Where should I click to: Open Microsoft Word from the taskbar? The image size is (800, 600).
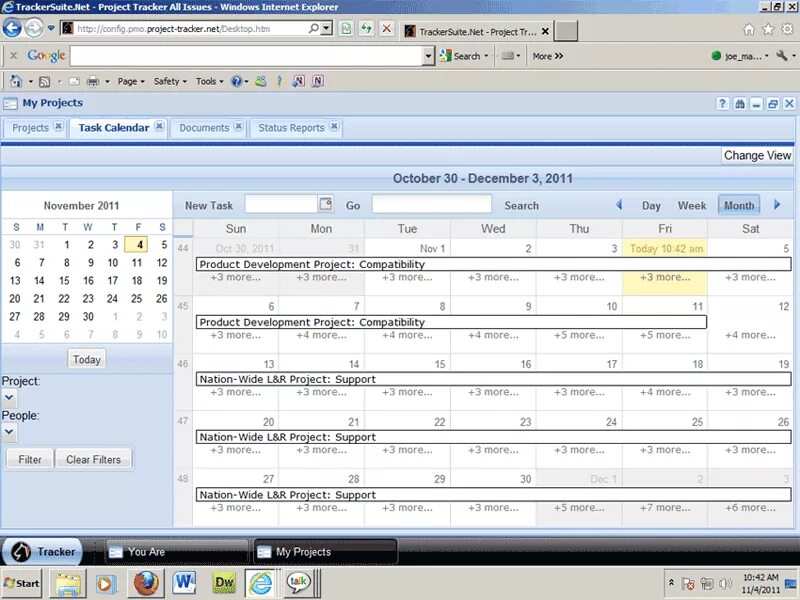coord(184,583)
